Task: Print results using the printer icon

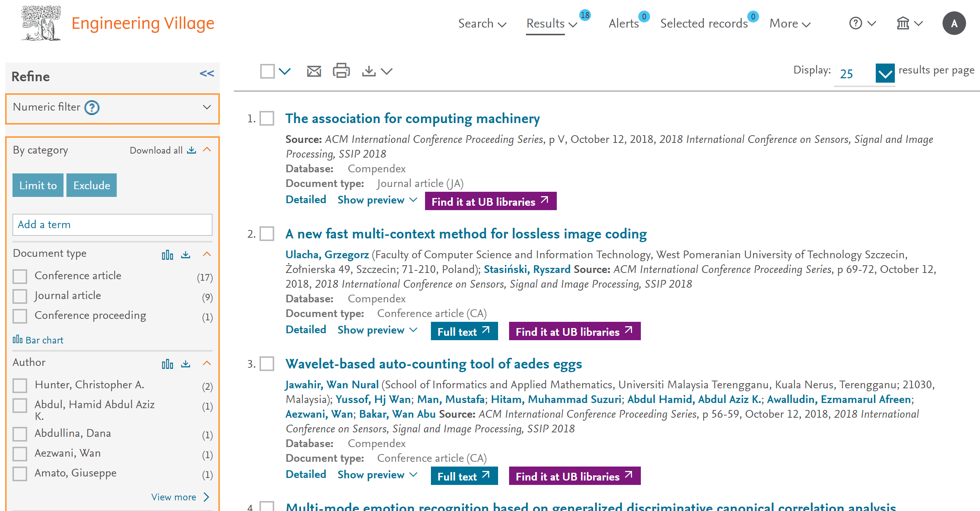Action: (x=341, y=71)
